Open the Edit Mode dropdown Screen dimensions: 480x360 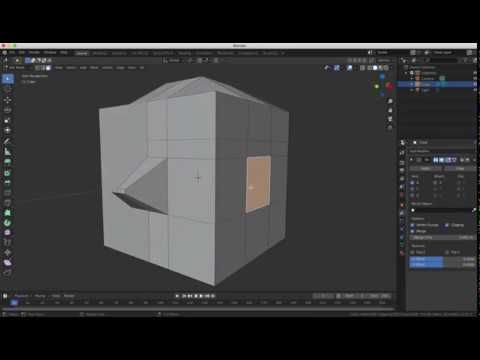click(17, 68)
